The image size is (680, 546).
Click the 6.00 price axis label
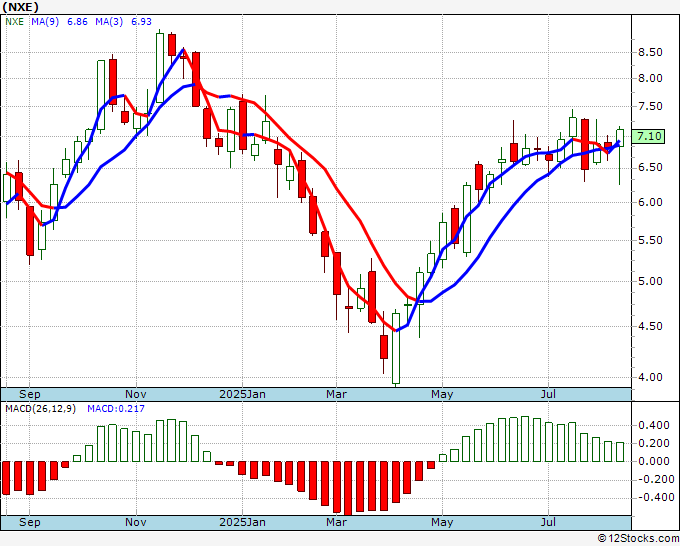point(650,202)
